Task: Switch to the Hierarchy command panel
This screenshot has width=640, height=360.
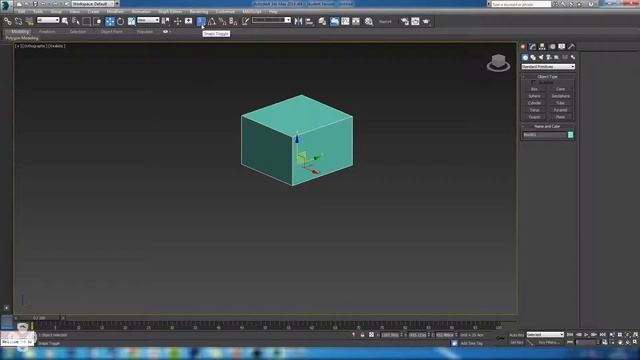Action: pyautogui.click(x=542, y=47)
